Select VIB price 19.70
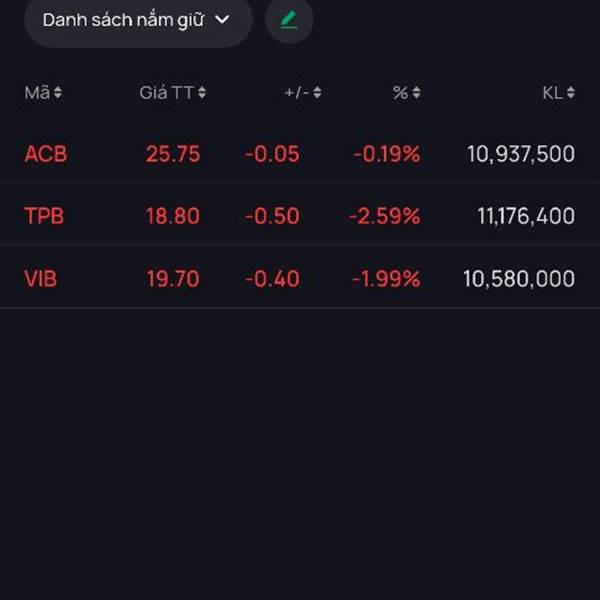600x600 pixels. [173, 278]
